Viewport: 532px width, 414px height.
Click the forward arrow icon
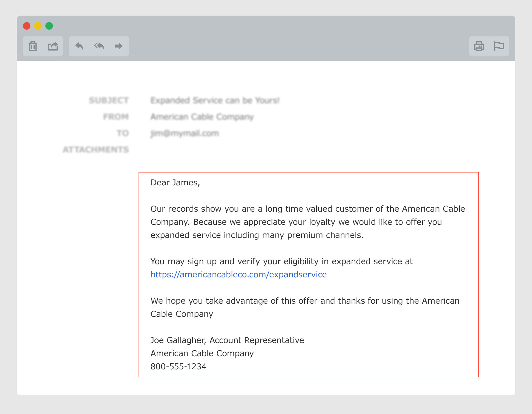click(x=119, y=46)
